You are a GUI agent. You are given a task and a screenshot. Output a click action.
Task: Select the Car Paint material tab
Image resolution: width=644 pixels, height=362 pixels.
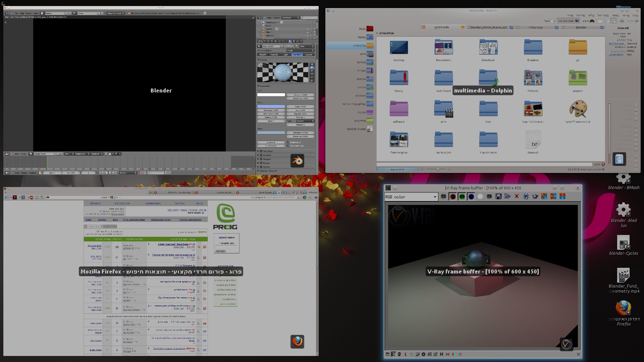297,54
